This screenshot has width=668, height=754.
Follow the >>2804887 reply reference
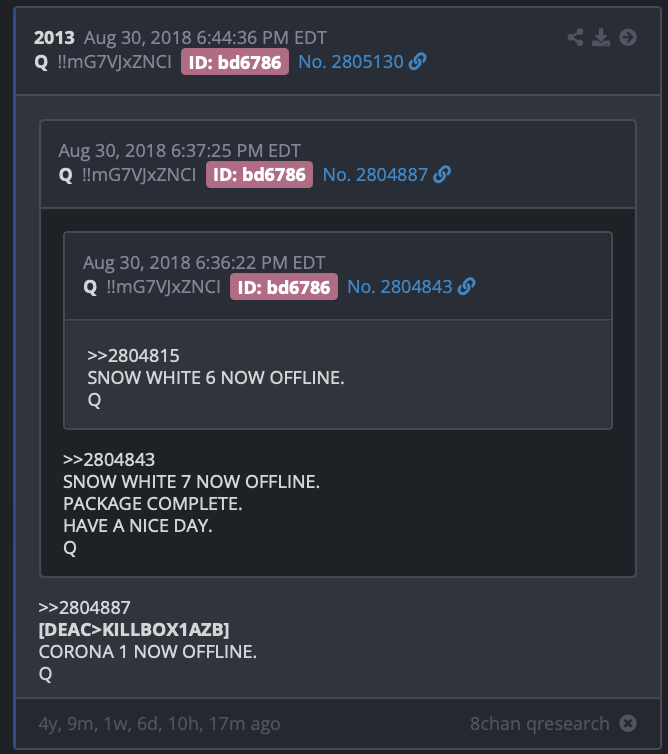(x=84, y=607)
